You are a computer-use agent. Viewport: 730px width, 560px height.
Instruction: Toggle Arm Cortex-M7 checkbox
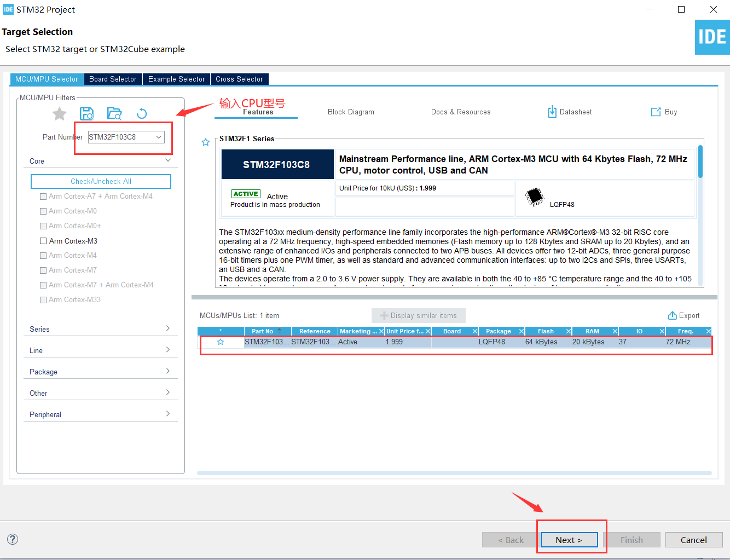(x=43, y=270)
